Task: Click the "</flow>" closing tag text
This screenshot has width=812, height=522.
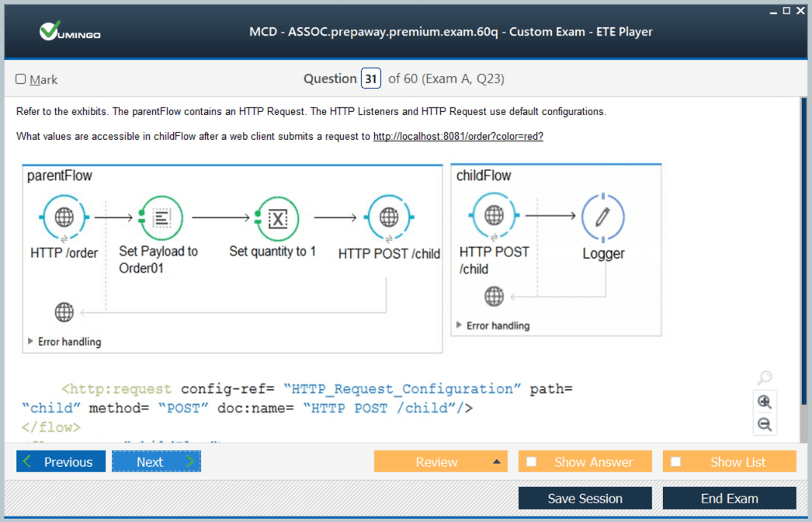Action: [x=51, y=427]
